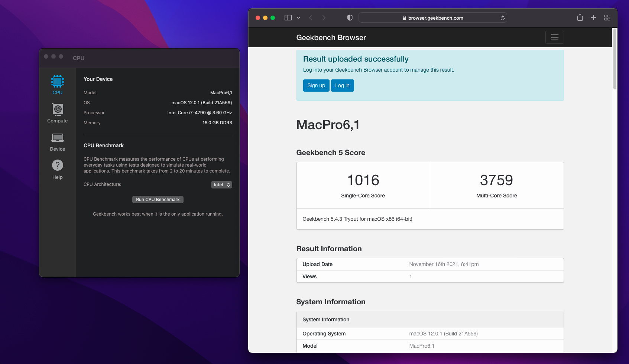Click the multi-core score 3759
Screen dimensions: 629x364
[496, 180]
